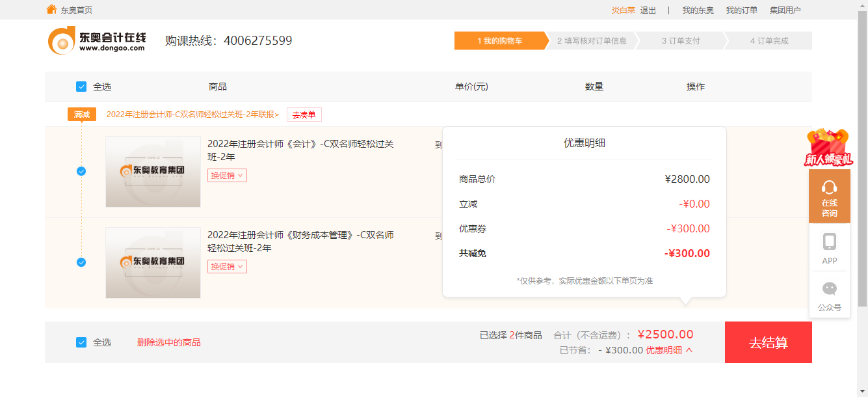
Task: Click the 满减 promotion tag
Action: click(x=82, y=115)
